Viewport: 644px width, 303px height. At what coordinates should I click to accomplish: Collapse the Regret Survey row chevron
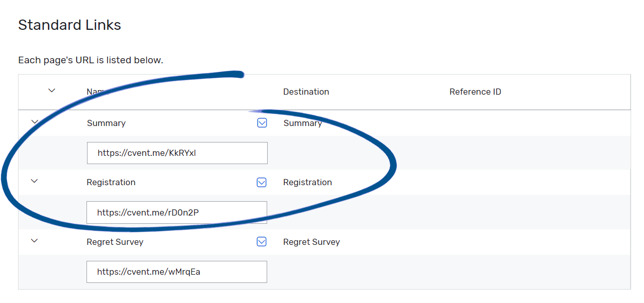pyautogui.click(x=34, y=240)
